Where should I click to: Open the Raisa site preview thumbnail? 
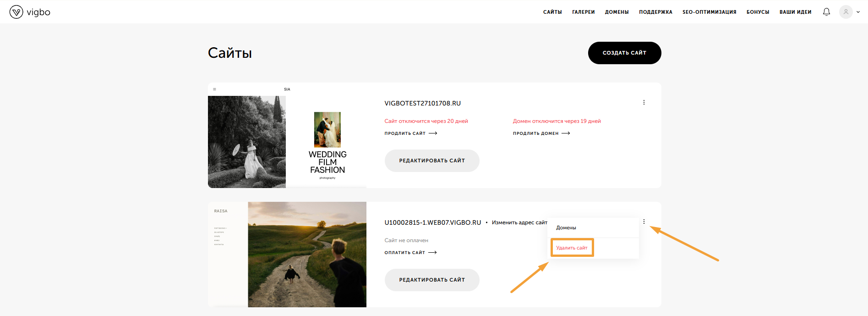click(x=287, y=255)
